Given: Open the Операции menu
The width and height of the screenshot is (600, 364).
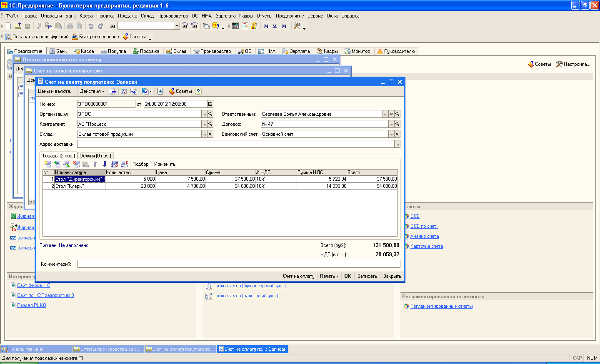Looking at the screenshot, I should point(51,16).
